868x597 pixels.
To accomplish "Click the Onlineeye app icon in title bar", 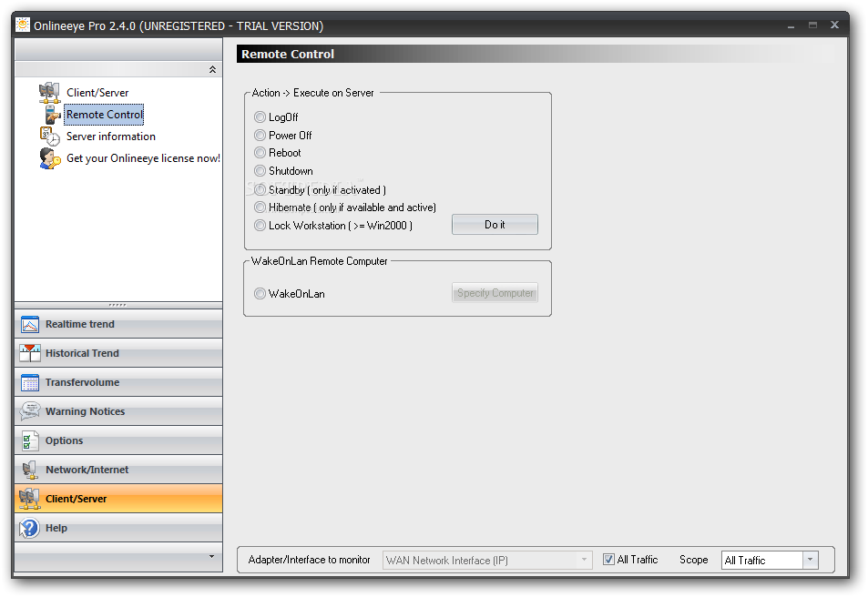I will click(23, 25).
